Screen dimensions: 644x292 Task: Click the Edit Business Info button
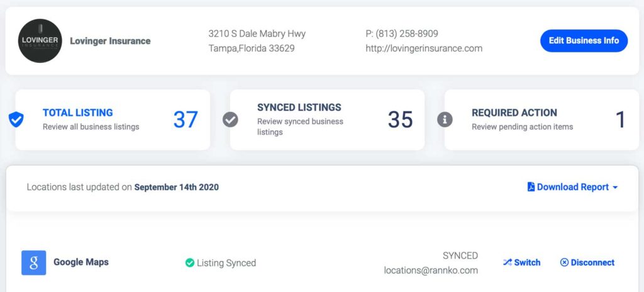point(584,41)
